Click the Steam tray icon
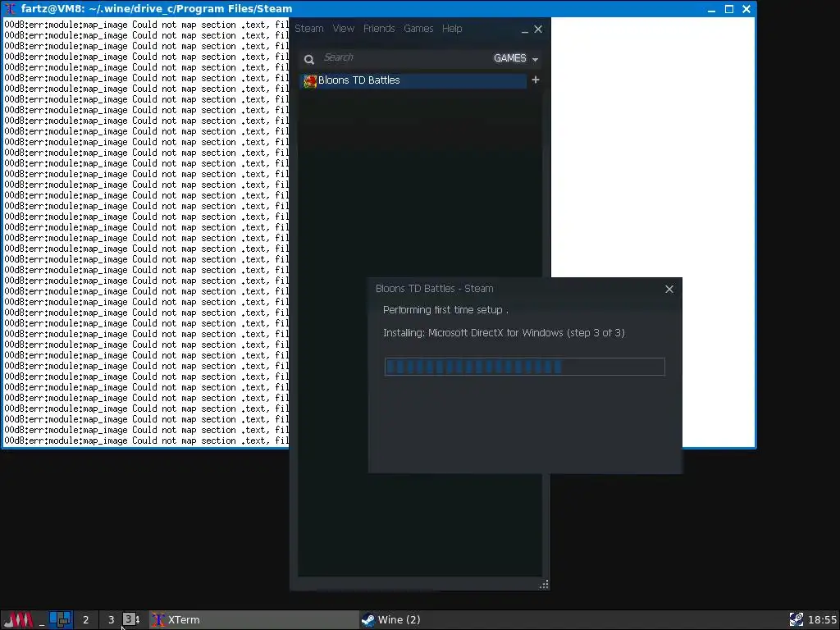Viewport: 840px width, 630px height. 796,620
